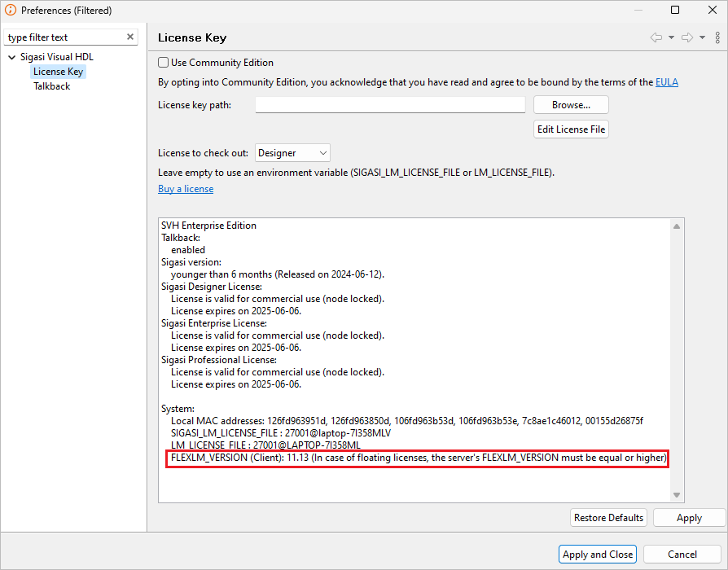Select the Sigasi Visual HDL tree item
The height and width of the screenshot is (570, 728).
click(x=57, y=57)
